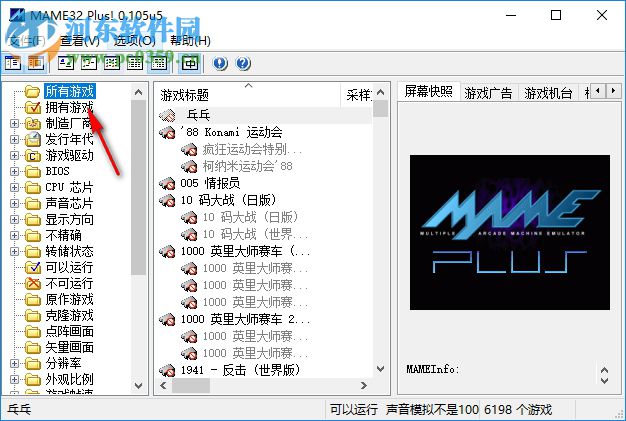Expand the 发行年代 folder
The height and width of the screenshot is (421, 626).
[14, 139]
